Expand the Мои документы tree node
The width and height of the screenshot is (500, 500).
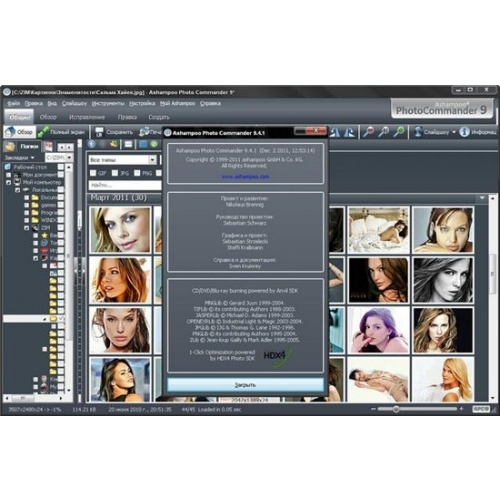pyautogui.click(x=9, y=175)
